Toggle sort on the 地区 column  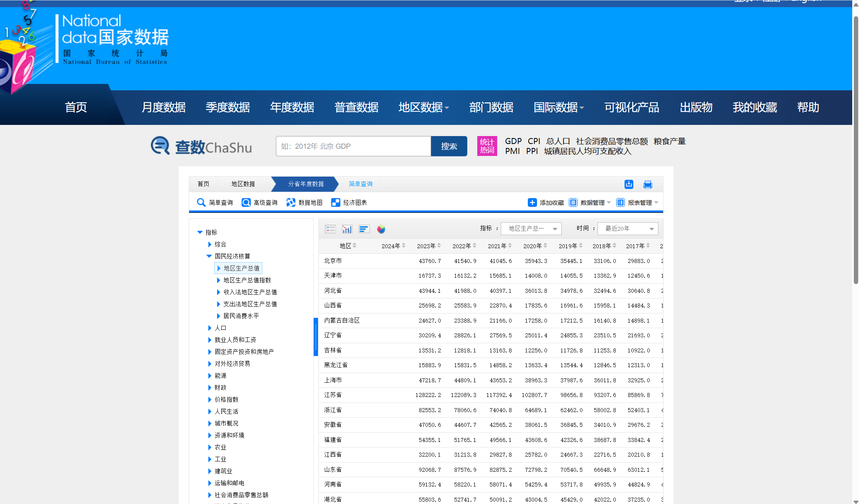[354, 246]
